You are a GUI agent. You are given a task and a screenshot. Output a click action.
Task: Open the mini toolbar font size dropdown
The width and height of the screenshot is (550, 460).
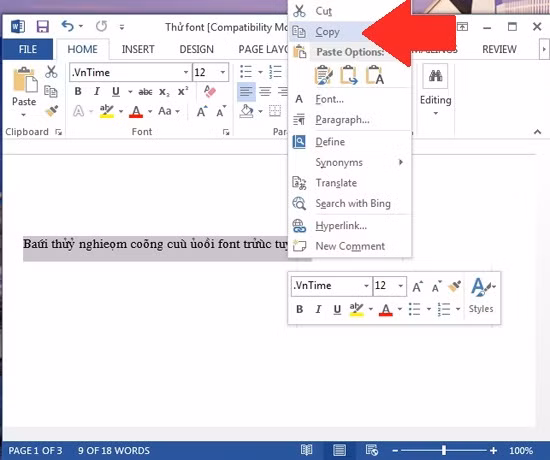tap(401, 286)
